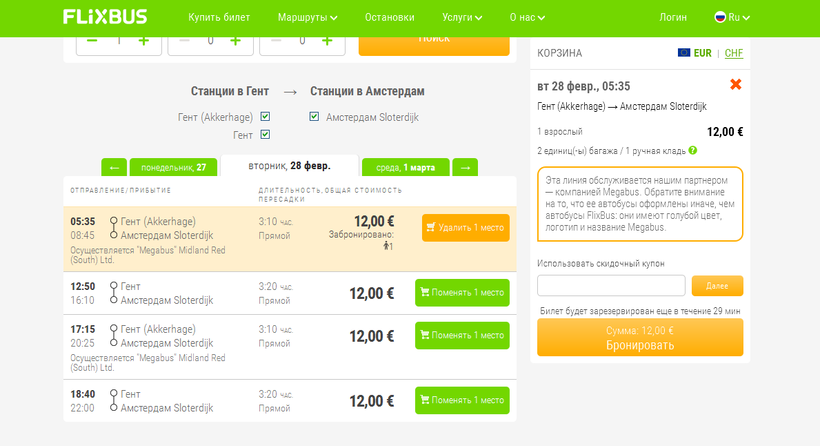Toggle the Гент station checkbox
Image resolution: width=820 pixels, height=446 pixels.
coord(265,134)
